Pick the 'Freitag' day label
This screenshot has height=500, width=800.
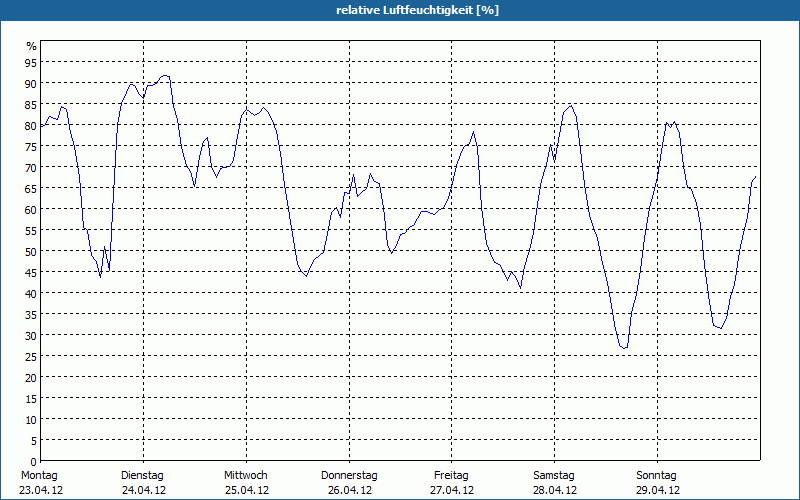click(451, 476)
